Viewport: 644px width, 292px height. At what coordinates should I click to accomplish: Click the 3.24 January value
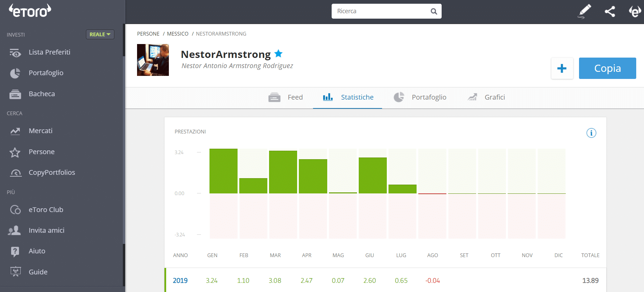pos(212,280)
